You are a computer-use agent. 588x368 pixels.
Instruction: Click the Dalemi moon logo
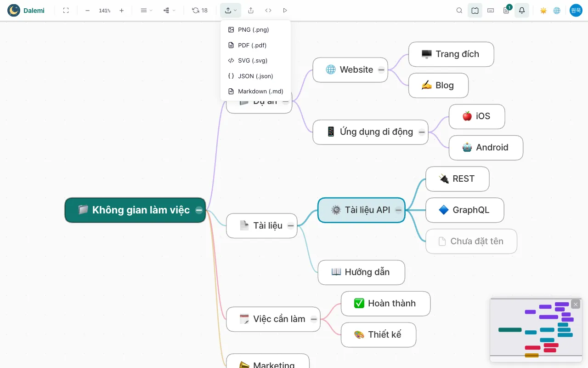click(x=14, y=10)
